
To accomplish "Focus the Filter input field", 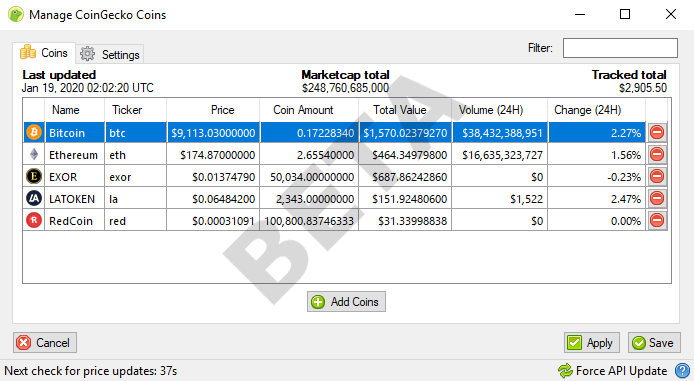I will coord(620,48).
